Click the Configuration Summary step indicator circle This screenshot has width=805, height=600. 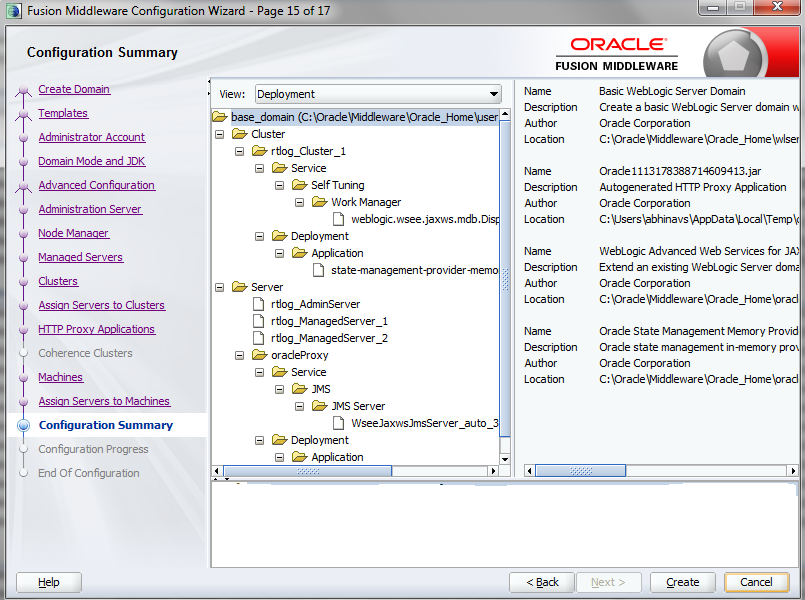(x=22, y=424)
